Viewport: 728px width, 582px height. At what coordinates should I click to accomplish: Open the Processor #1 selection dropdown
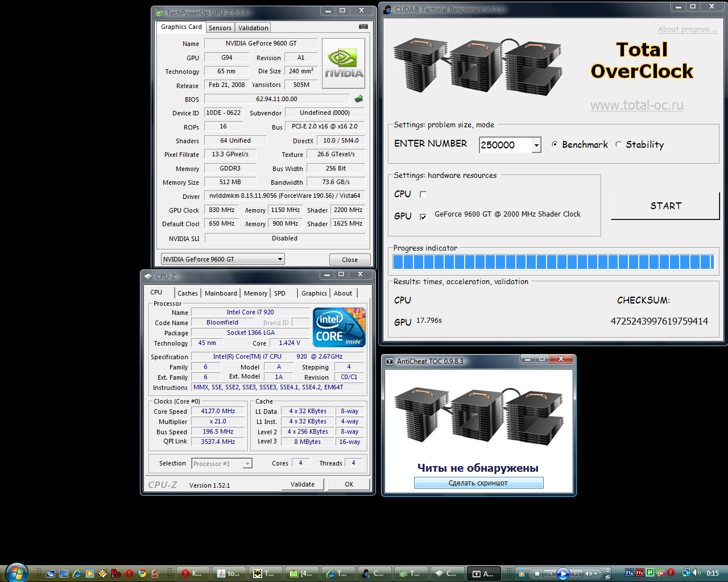point(222,464)
